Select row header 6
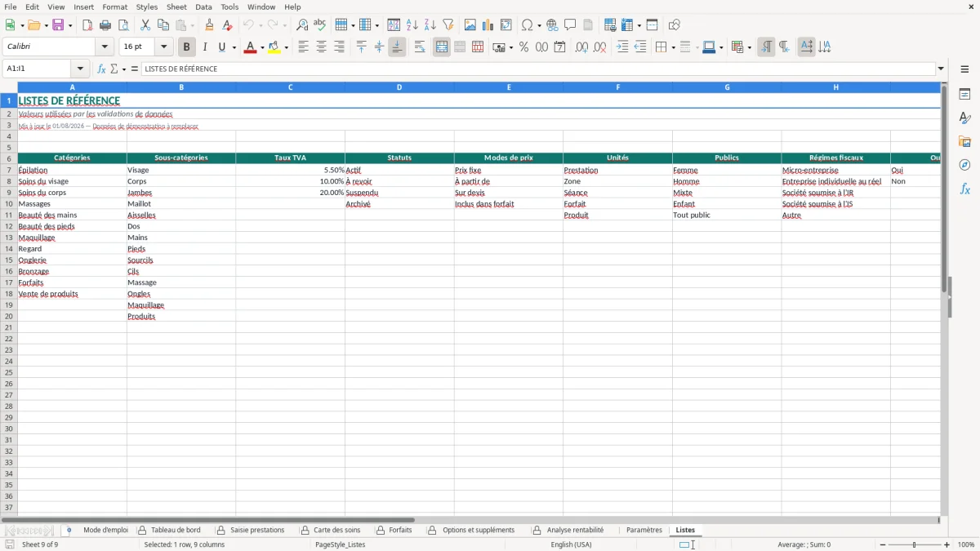980x551 pixels. pyautogui.click(x=8, y=158)
